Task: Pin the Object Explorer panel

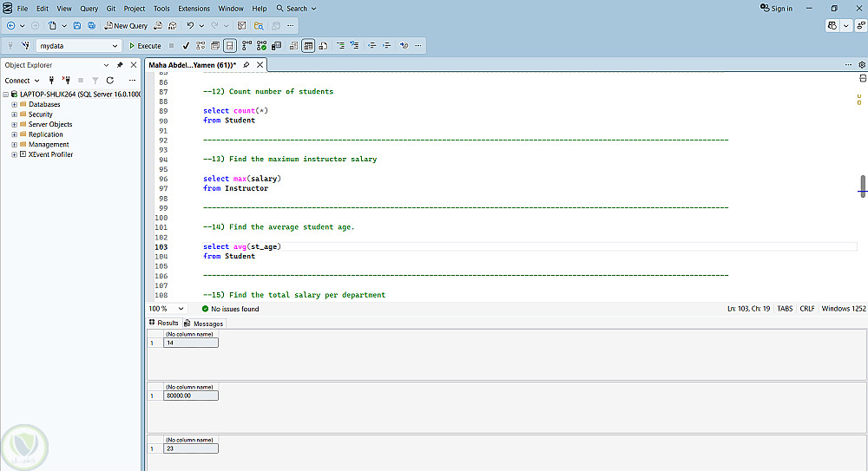Action: coord(120,65)
